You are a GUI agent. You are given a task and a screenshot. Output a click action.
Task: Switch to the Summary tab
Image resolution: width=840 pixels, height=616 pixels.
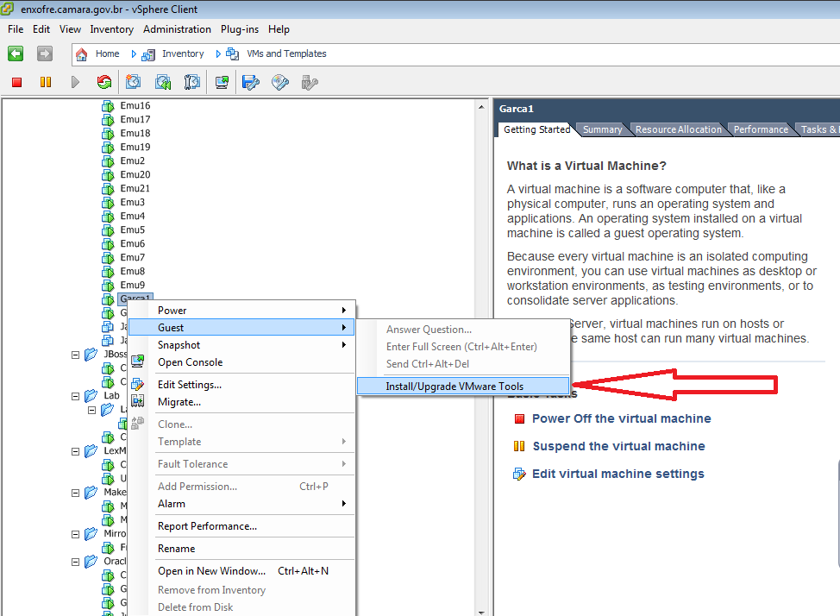click(602, 129)
